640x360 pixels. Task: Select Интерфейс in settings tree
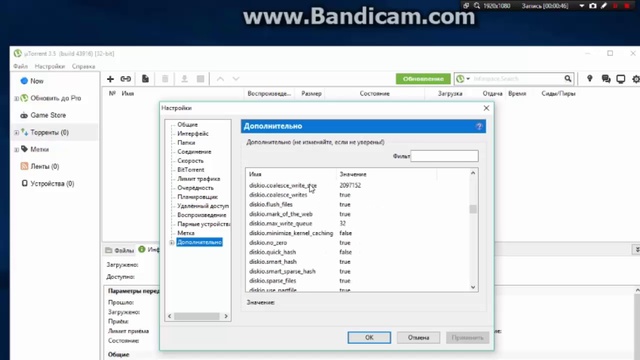coord(193,133)
